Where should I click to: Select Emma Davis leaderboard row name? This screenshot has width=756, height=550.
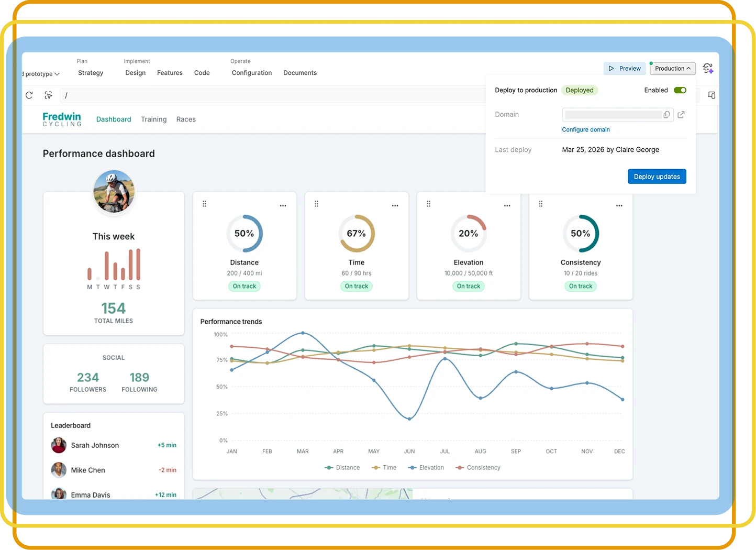point(91,495)
